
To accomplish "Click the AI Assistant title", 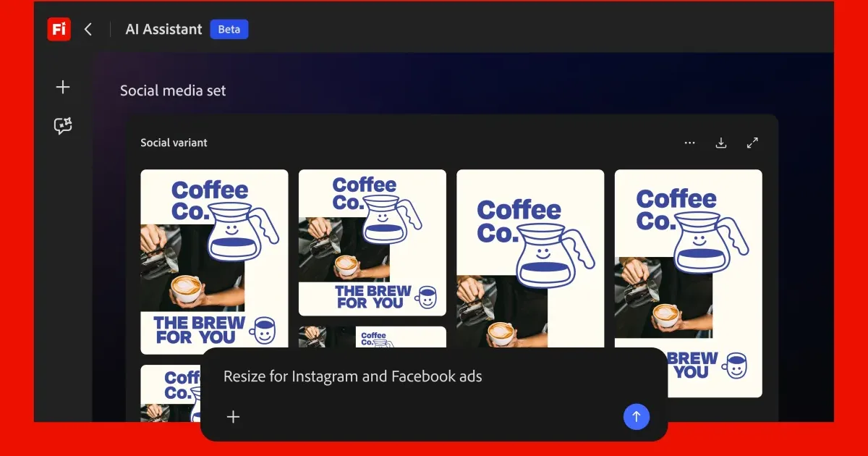I will pos(163,30).
